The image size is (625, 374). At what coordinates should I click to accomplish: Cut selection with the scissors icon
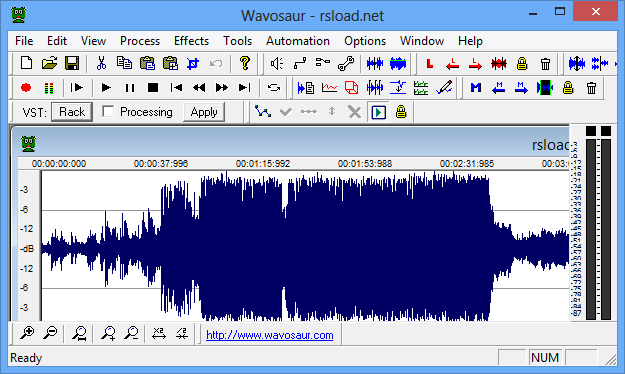click(x=101, y=63)
